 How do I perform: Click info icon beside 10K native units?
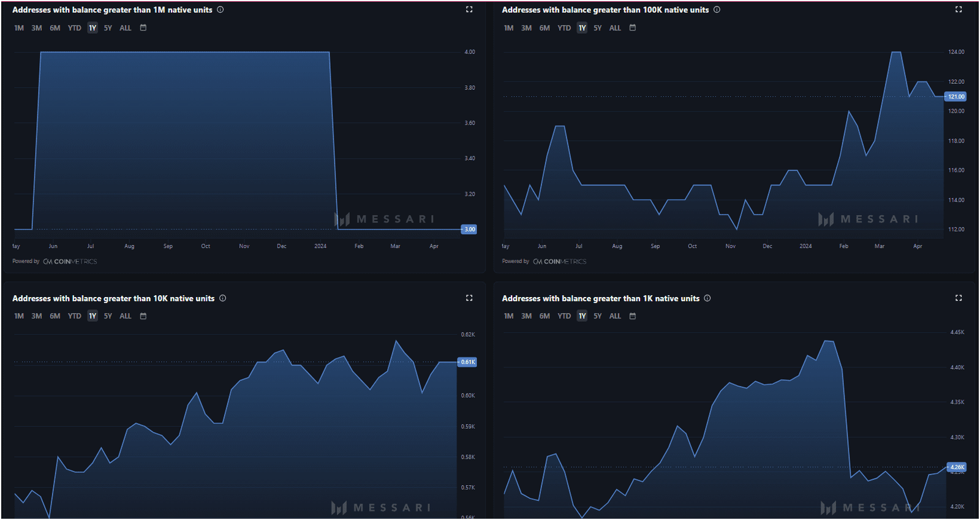click(x=223, y=298)
